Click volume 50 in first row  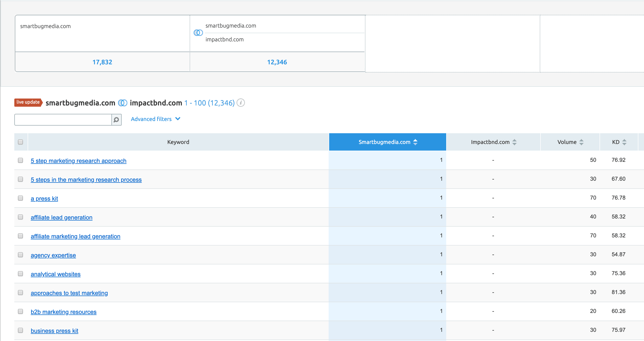click(x=593, y=160)
